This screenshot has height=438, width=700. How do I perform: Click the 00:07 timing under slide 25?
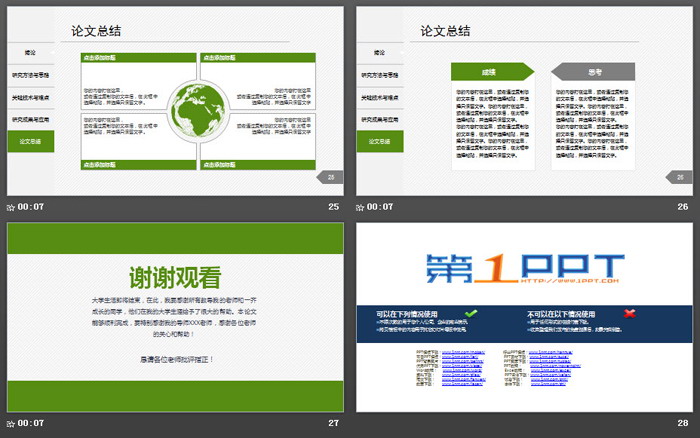[31, 207]
